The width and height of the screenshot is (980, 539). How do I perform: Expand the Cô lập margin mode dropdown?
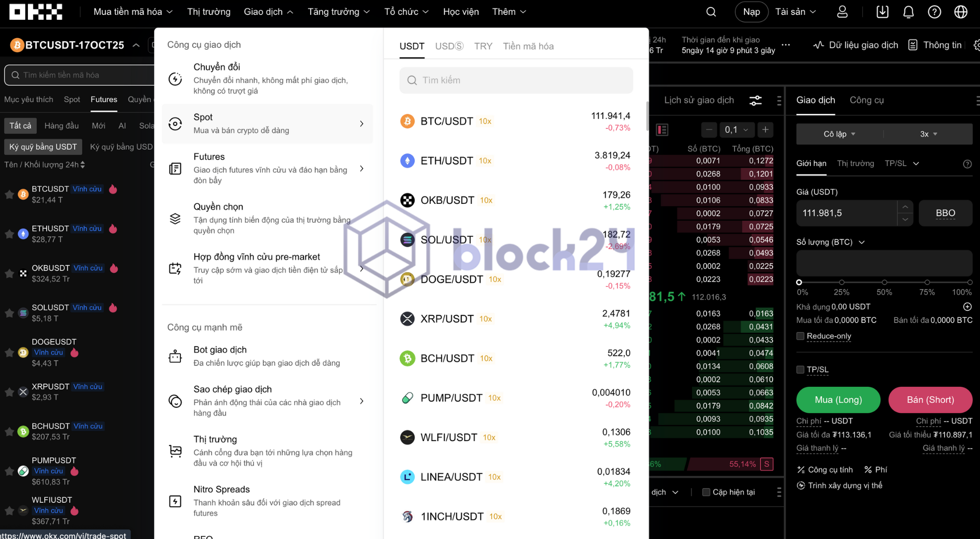pyautogui.click(x=839, y=134)
